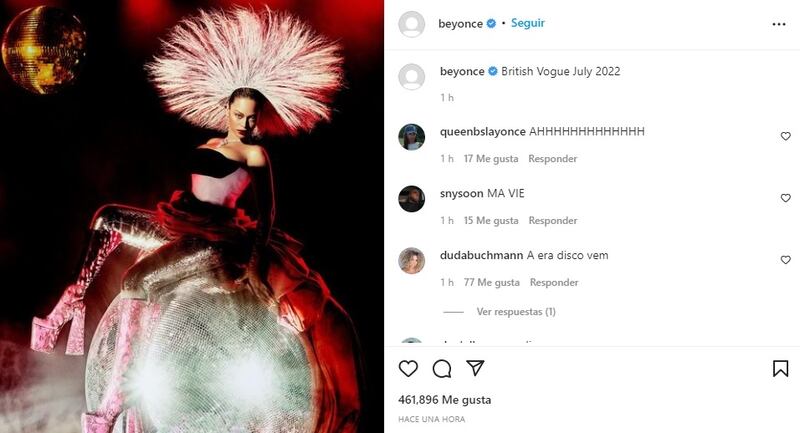Reply to queenbslayonce via Responder
Image resolution: width=800 pixels, height=433 pixels.
point(553,159)
